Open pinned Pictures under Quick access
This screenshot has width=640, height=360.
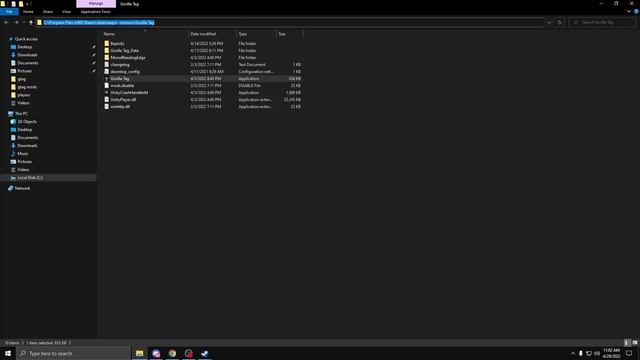coord(24,71)
